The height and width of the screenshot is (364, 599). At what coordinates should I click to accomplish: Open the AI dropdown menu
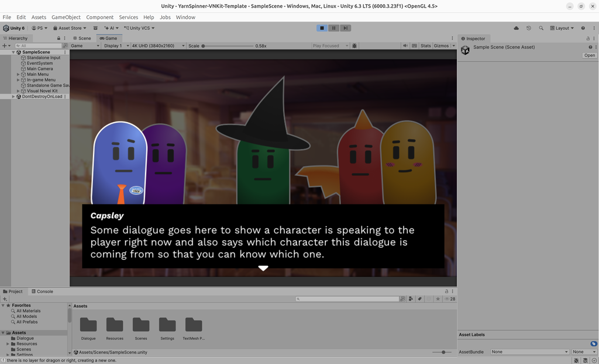pos(112,28)
